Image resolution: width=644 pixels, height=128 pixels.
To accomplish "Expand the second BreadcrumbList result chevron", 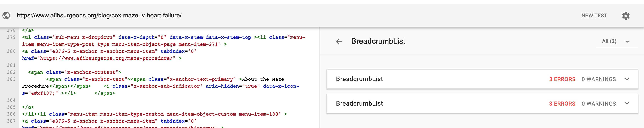I will [x=627, y=103].
